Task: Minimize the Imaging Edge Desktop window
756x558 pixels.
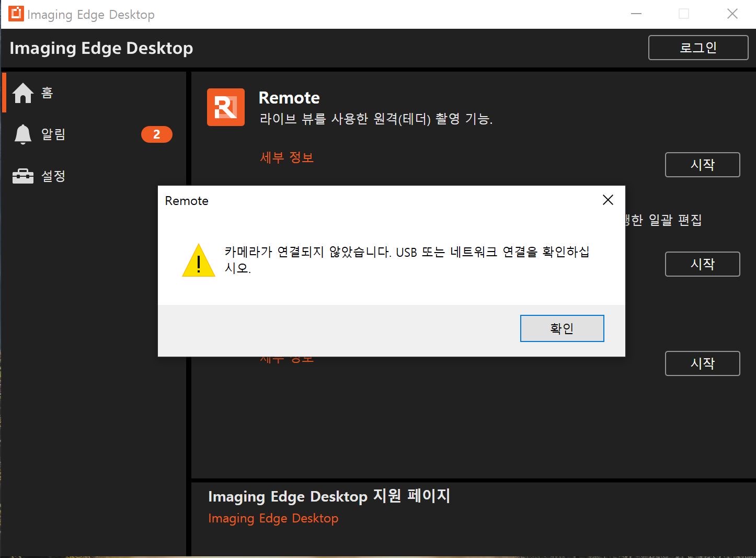Action: click(636, 14)
